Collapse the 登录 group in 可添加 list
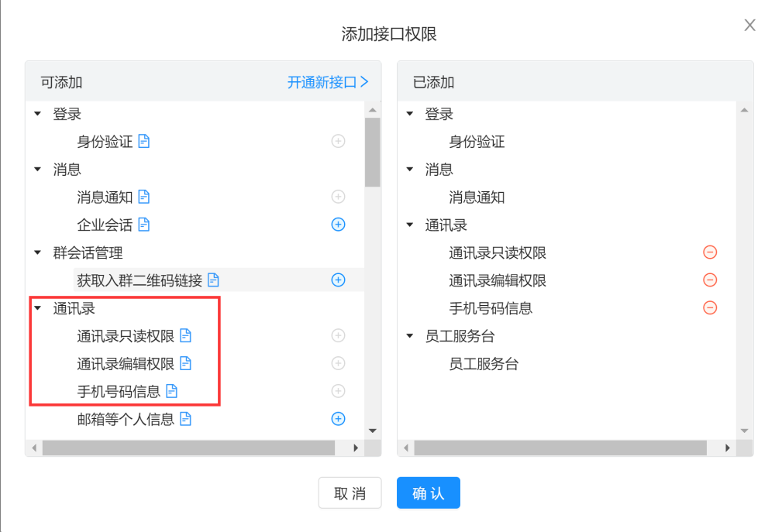Screen dimensions: 775x532 click(37, 115)
